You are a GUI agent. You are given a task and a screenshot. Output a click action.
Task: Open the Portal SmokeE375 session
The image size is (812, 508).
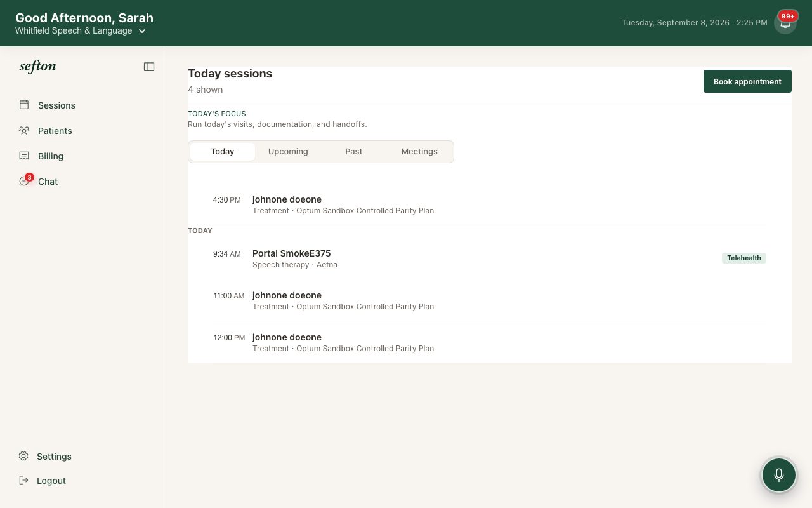click(x=490, y=258)
